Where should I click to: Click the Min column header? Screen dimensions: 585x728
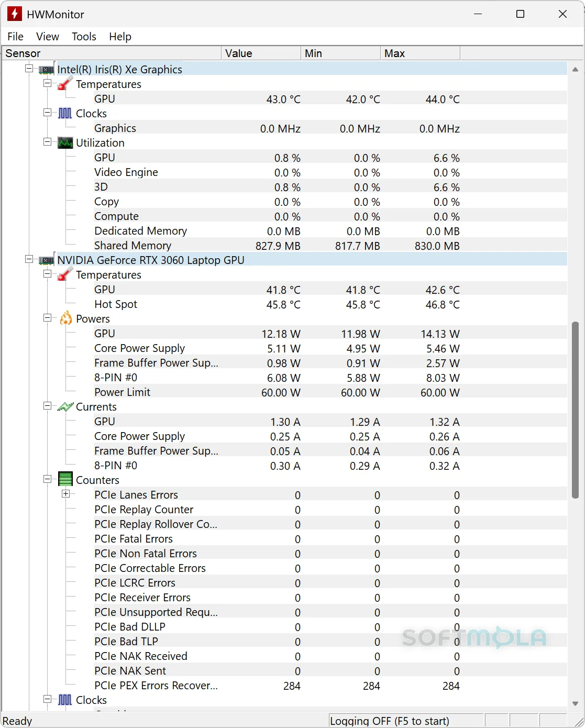[x=340, y=53]
